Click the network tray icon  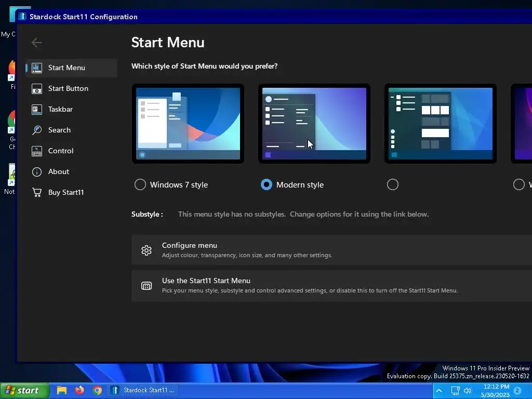click(455, 391)
